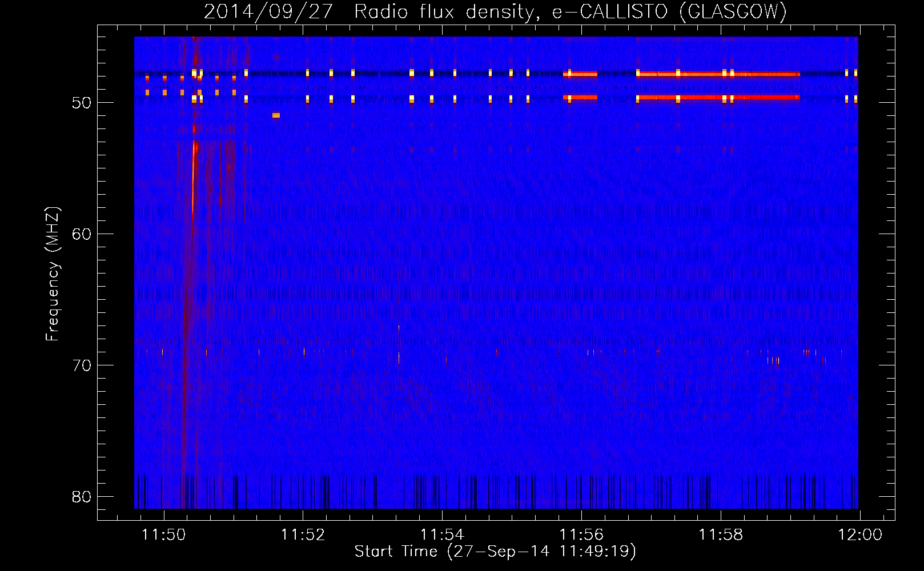The width and height of the screenshot is (924, 571).
Task: Click the vertical orange spike near 11:53:20 at 70 MHz
Action: [399, 358]
